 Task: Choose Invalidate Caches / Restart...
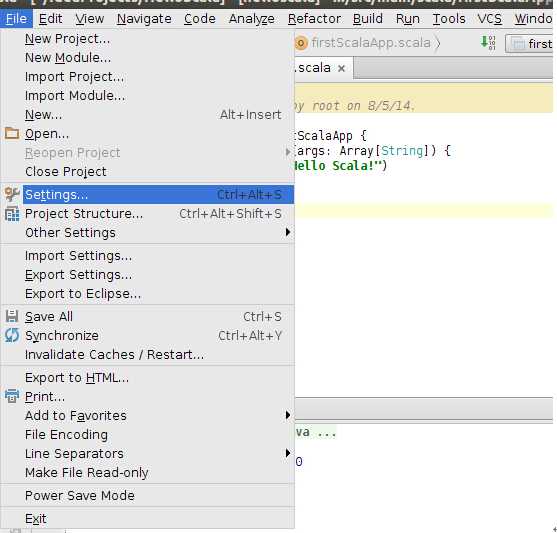click(147, 354)
